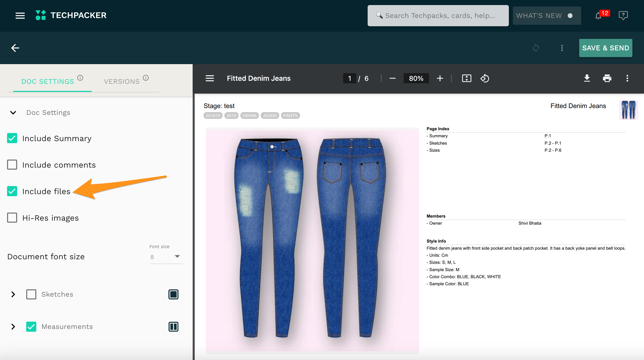644x360 pixels.
Task: Open the more options menu beside Save & Send
Action: [562, 48]
